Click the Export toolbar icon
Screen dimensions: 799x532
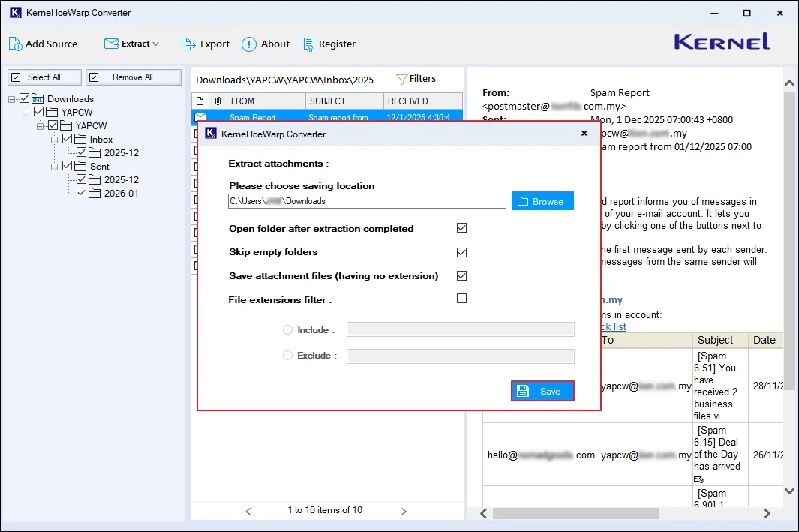pos(188,44)
